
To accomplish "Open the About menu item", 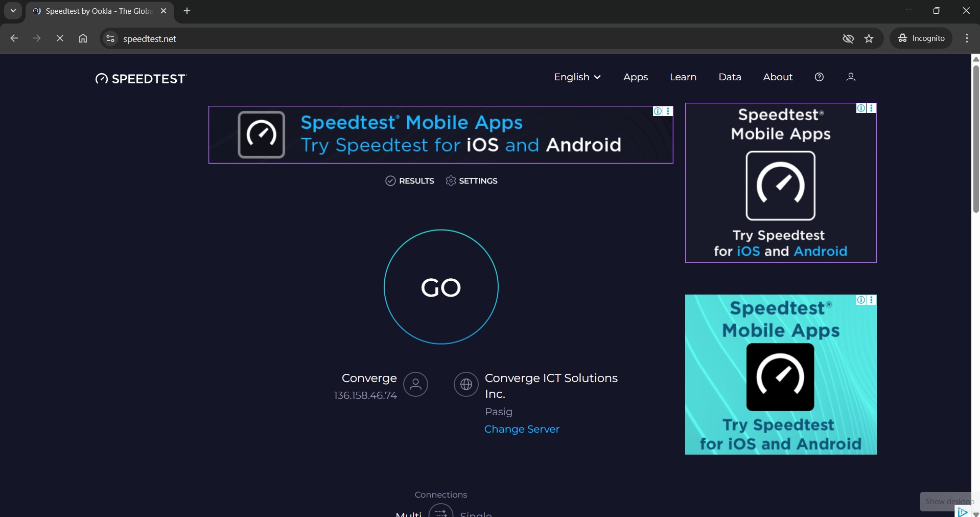I will click(778, 77).
